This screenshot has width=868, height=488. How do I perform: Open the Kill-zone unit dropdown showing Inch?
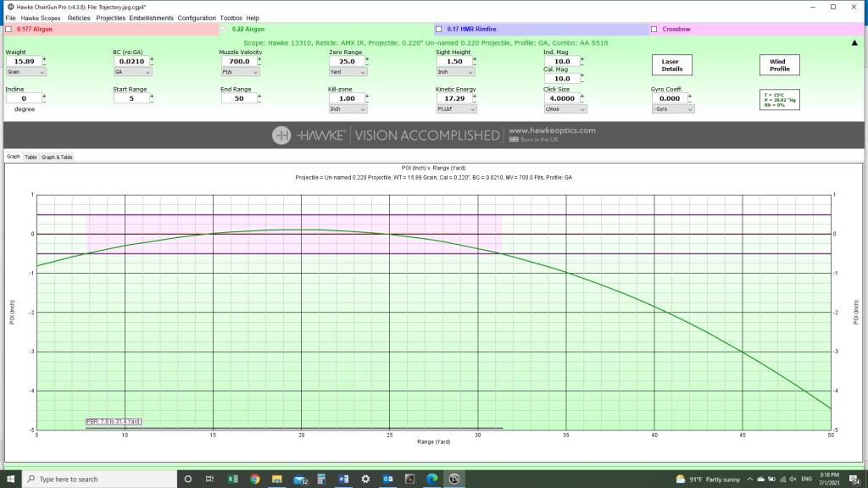[x=348, y=109]
